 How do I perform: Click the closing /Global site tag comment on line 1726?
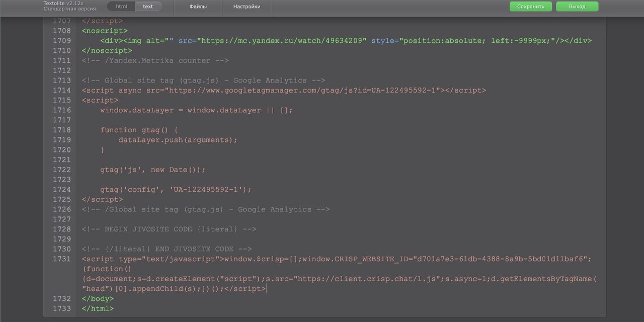(206, 209)
